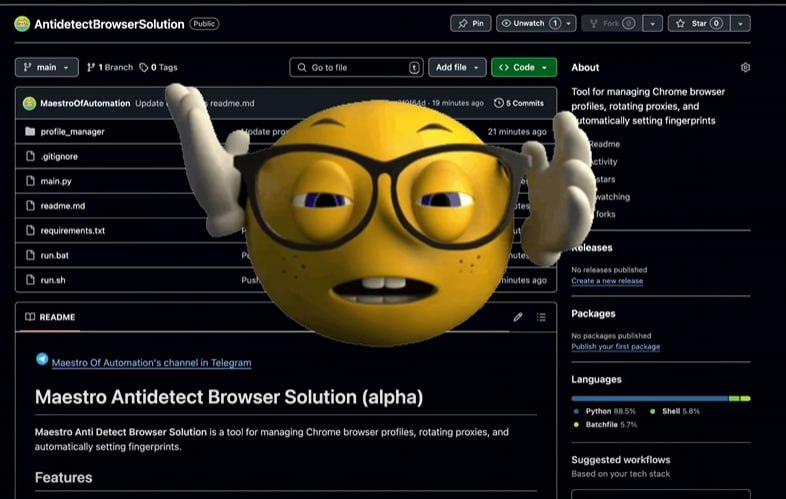Image resolution: width=786 pixels, height=499 pixels.
Task: Open the Readme link in About sidebar
Action: (604, 144)
